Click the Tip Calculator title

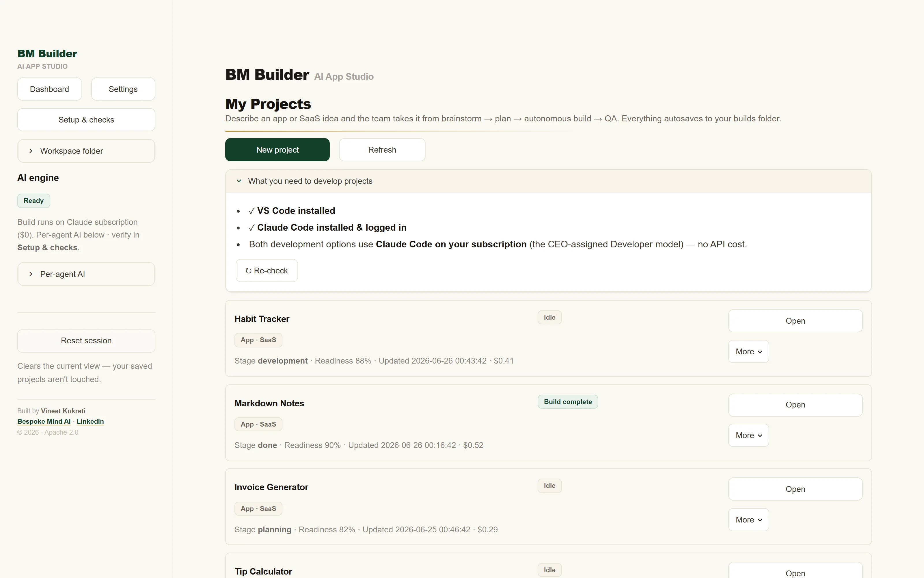point(263,572)
